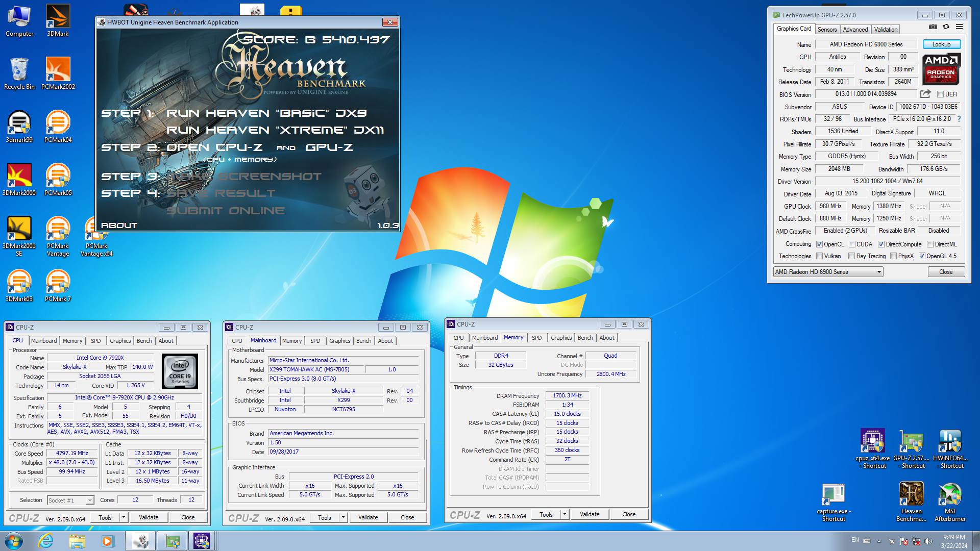Open the PCMark04 desktop shortcut
The height and width of the screenshot is (551, 980).
[x=58, y=127]
